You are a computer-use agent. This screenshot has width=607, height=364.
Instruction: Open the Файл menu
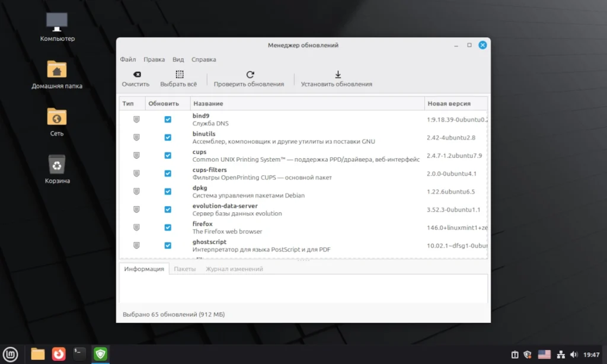point(128,59)
